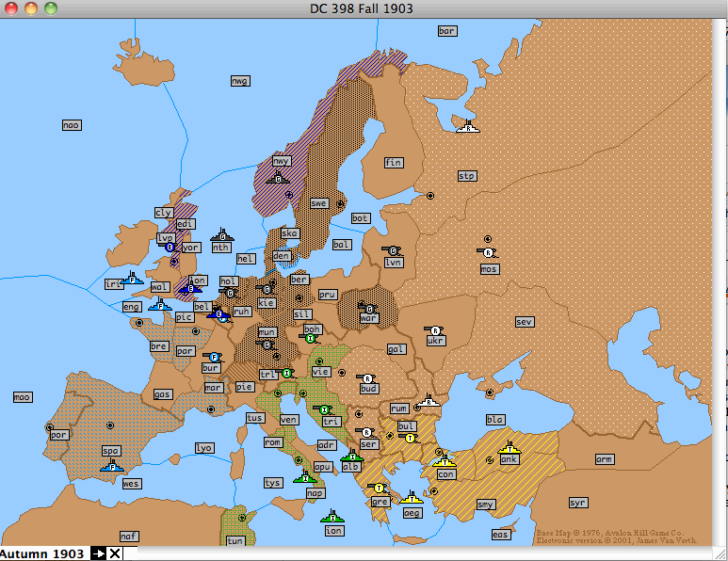The height and width of the screenshot is (561, 728).
Task: Click the 'bot' Gulf of Bothnia label
Action: tap(361, 218)
